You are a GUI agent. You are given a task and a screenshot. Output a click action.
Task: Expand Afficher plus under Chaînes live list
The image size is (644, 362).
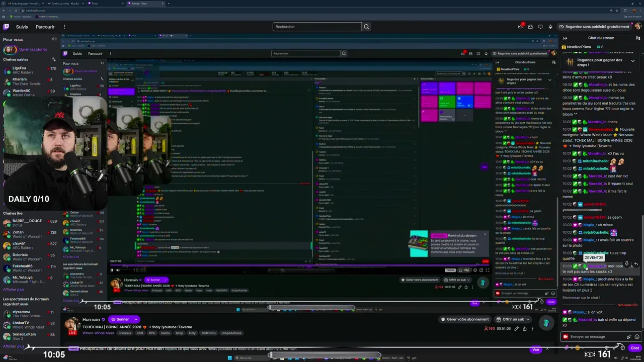[14, 290]
